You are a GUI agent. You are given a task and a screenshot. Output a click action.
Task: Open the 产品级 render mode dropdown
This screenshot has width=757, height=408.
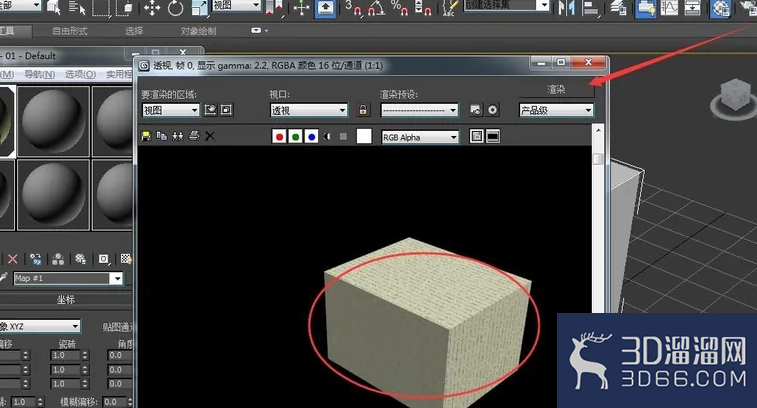tap(556, 110)
